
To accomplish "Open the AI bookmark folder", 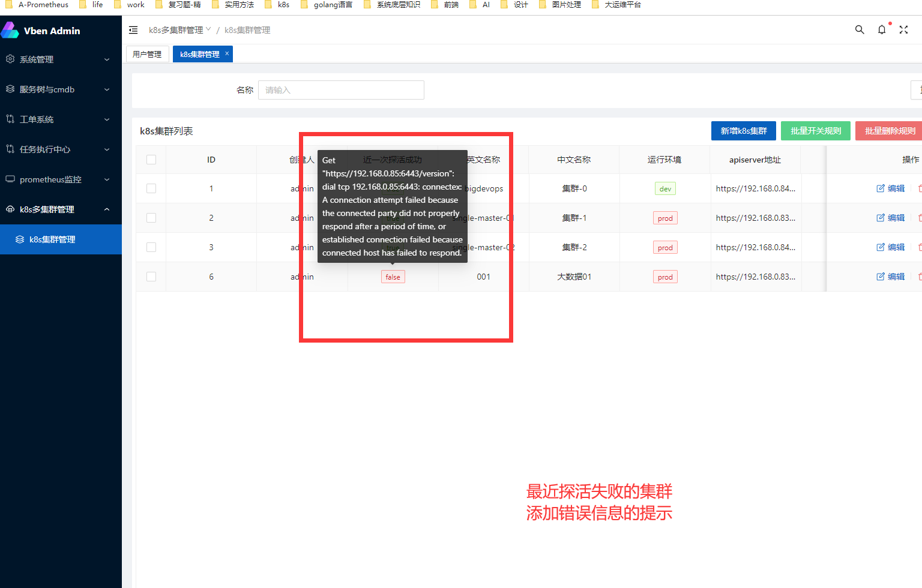I will click(x=480, y=4).
